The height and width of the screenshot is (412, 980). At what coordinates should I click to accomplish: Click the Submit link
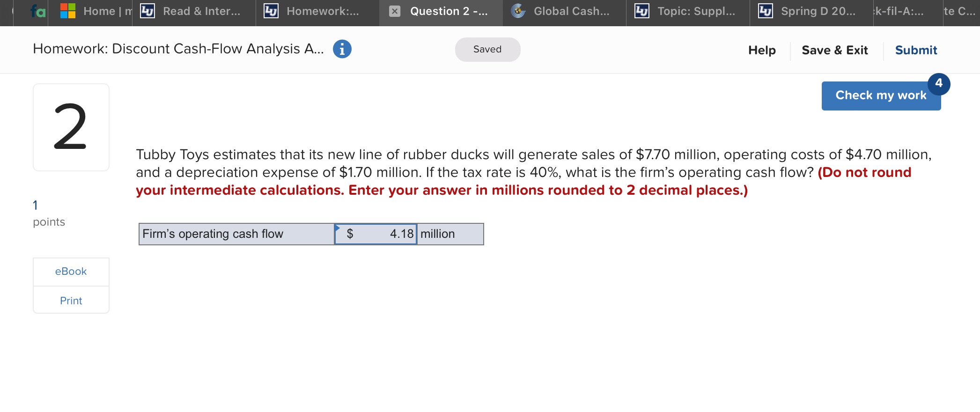[x=916, y=50]
